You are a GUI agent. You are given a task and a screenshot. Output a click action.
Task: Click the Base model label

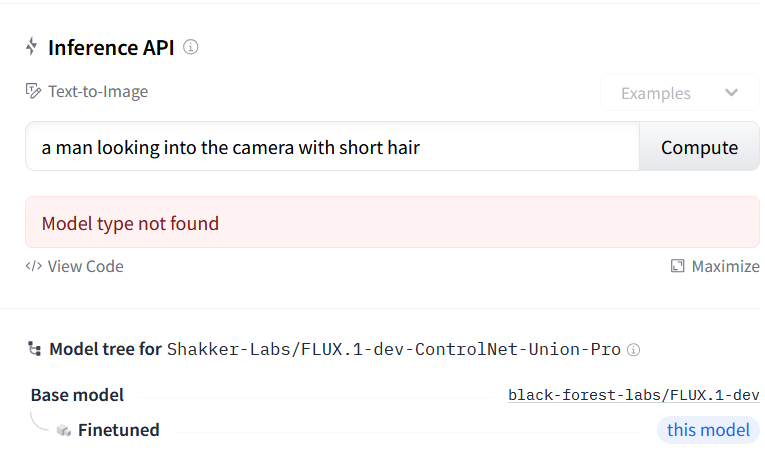tap(77, 395)
